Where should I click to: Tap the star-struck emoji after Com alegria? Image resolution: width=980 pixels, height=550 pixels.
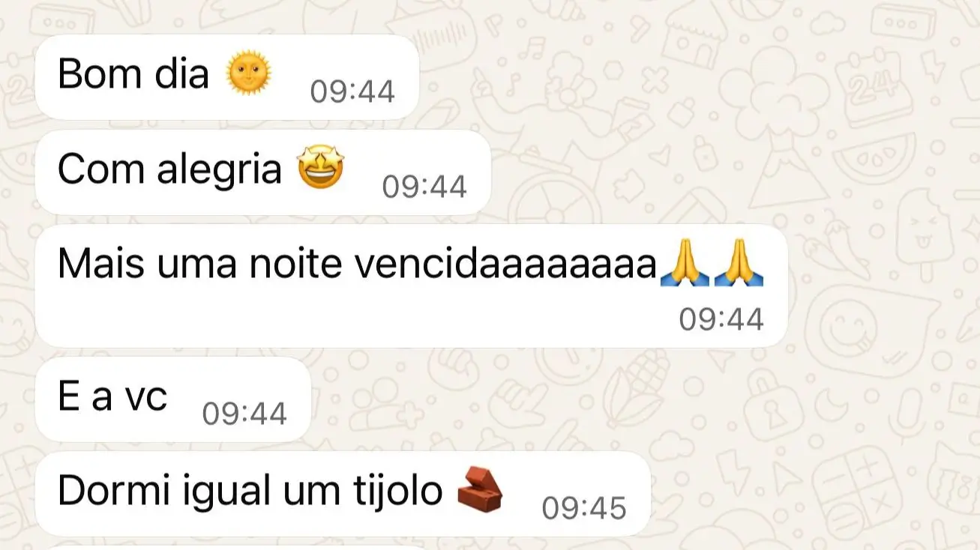click(x=321, y=169)
